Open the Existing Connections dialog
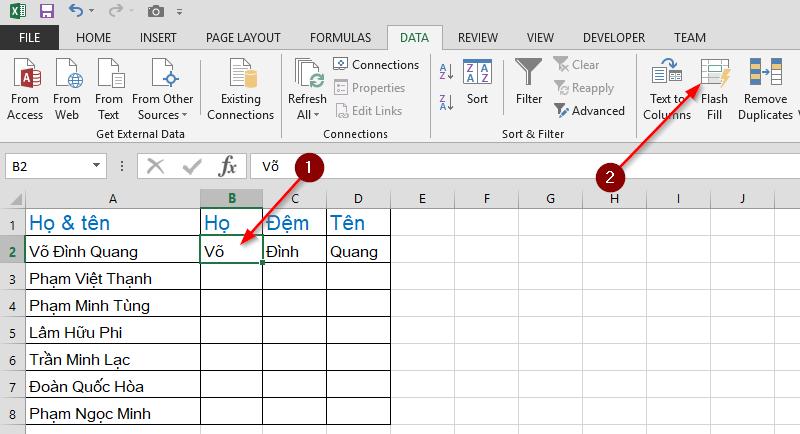Image resolution: width=800 pixels, height=434 pixels. click(x=240, y=88)
